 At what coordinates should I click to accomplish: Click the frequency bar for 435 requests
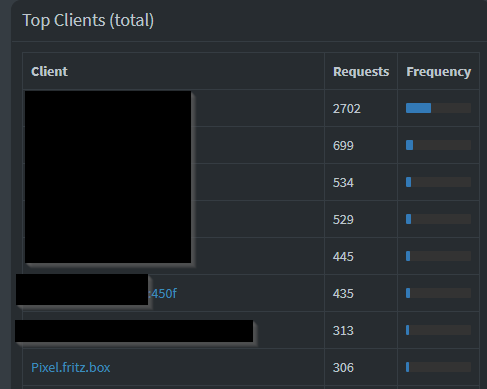point(438,293)
